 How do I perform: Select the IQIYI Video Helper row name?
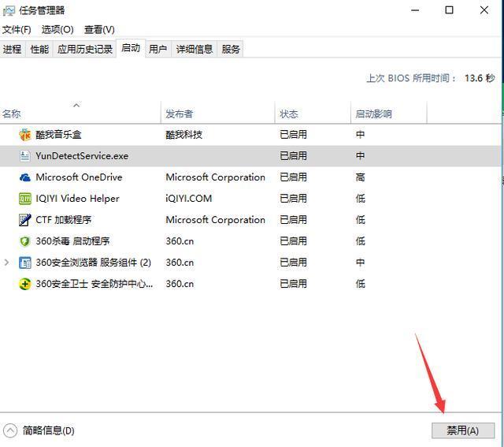77,199
